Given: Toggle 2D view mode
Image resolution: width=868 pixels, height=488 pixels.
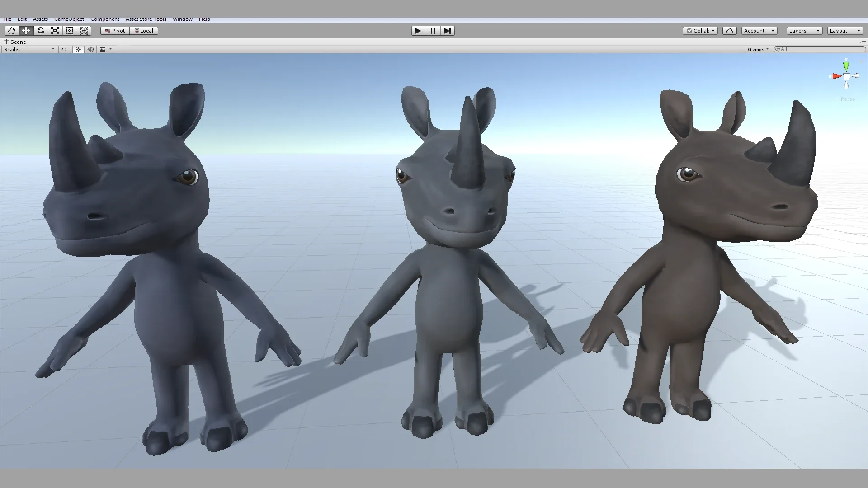Looking at the screenshot, I should tap(63, 49).
